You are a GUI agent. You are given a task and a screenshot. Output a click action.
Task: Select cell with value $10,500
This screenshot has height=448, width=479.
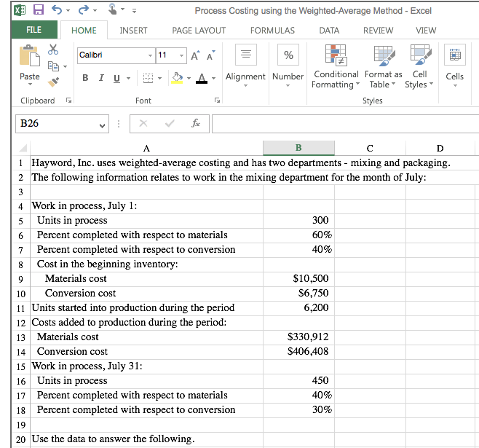[x=298, y=279]
